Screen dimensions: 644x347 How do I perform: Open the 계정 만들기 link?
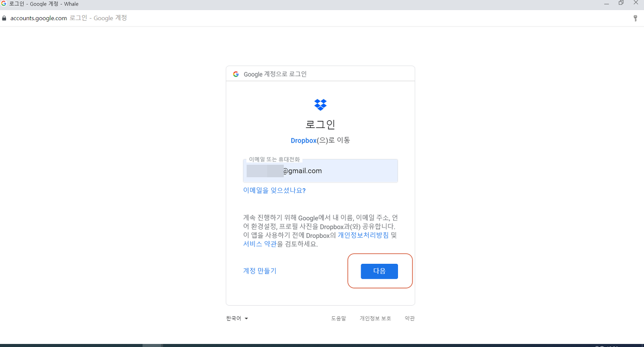260,271
